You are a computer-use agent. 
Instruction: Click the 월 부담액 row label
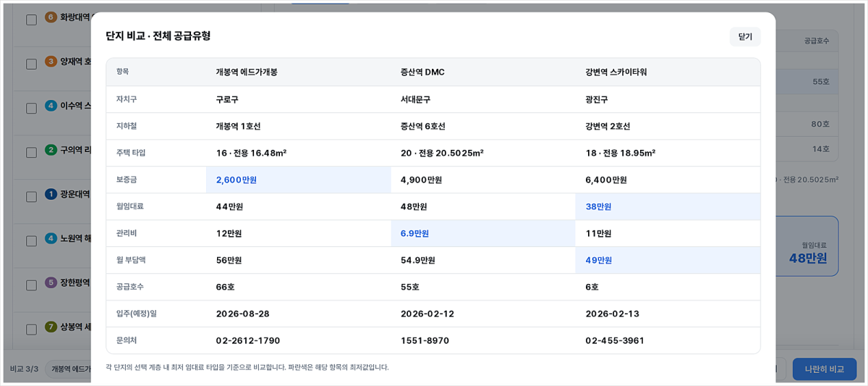[x=131, y=260]
